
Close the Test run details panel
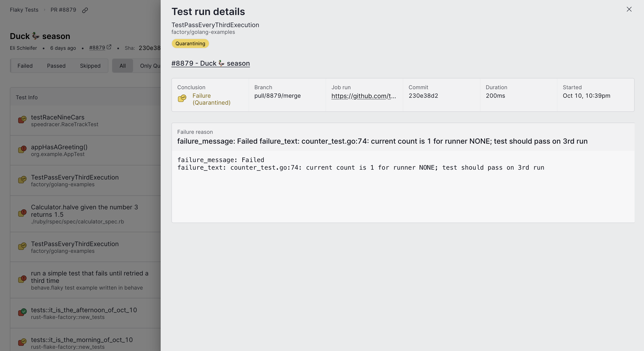click(x=629, y=9)
